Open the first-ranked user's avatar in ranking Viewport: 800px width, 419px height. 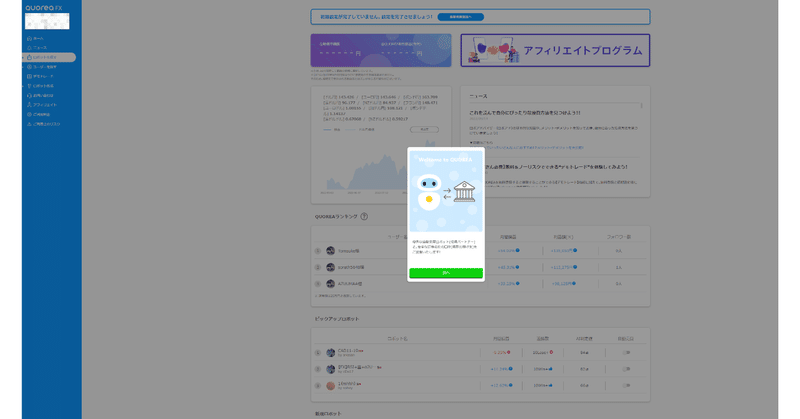(x=331, y=251)
